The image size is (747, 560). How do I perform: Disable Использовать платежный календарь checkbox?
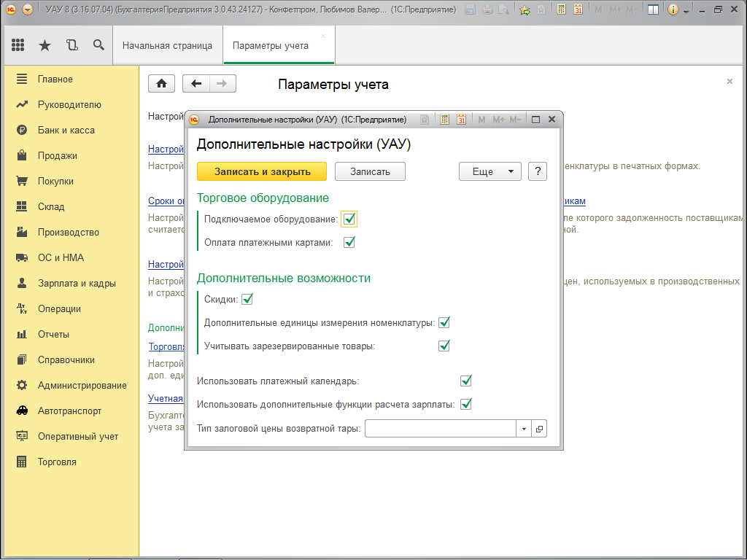[466, 381]
